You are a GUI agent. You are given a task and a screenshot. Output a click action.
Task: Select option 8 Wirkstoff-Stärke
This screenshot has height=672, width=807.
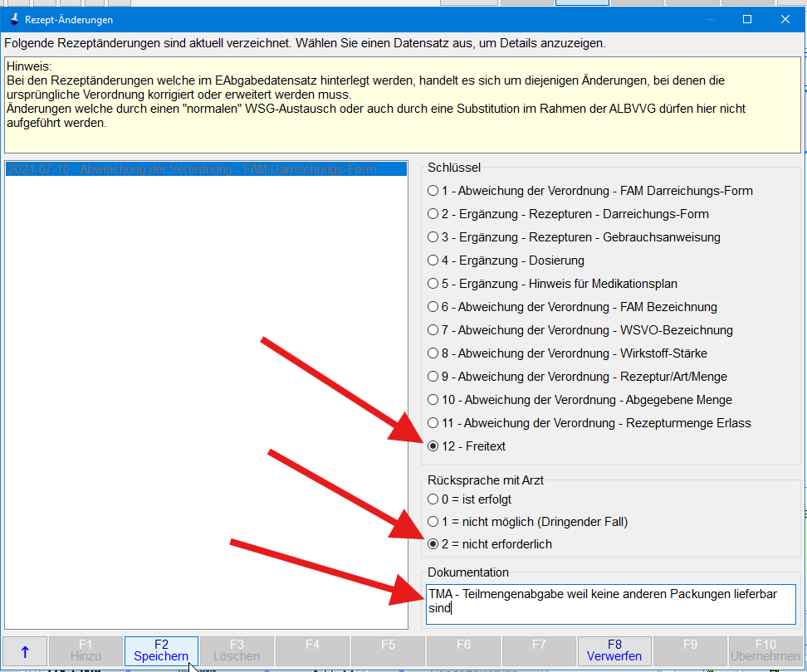433,353
